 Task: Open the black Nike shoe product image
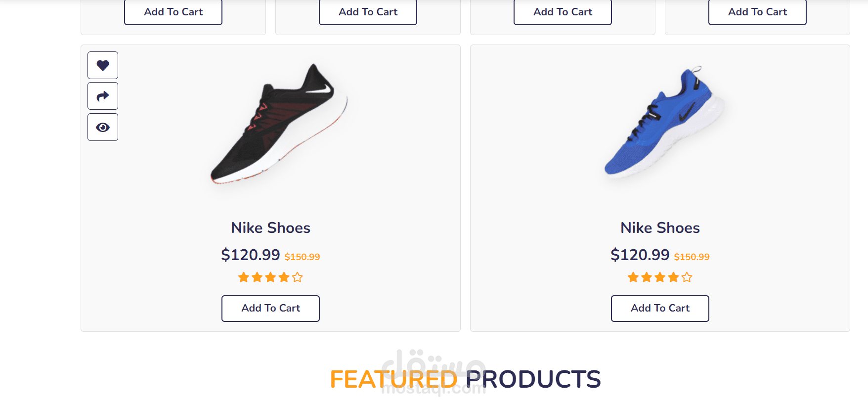pyautogui.click(x=278, y=125)
